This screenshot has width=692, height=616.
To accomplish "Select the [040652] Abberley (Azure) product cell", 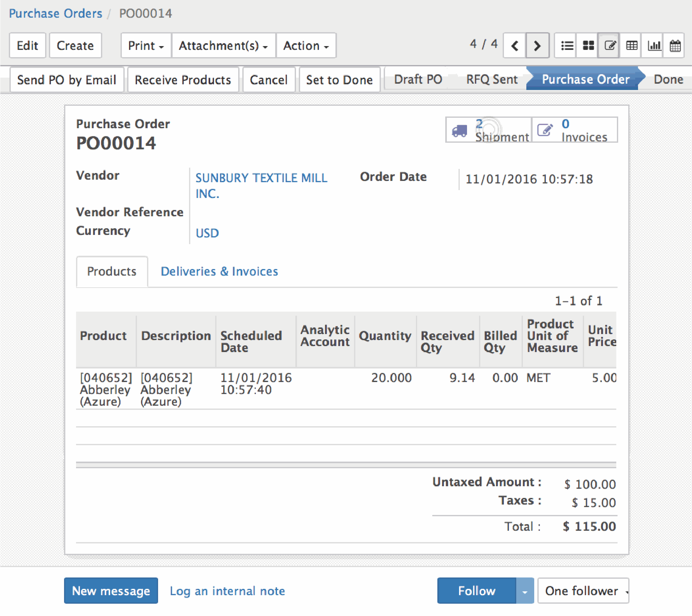I will coord(106,389).
